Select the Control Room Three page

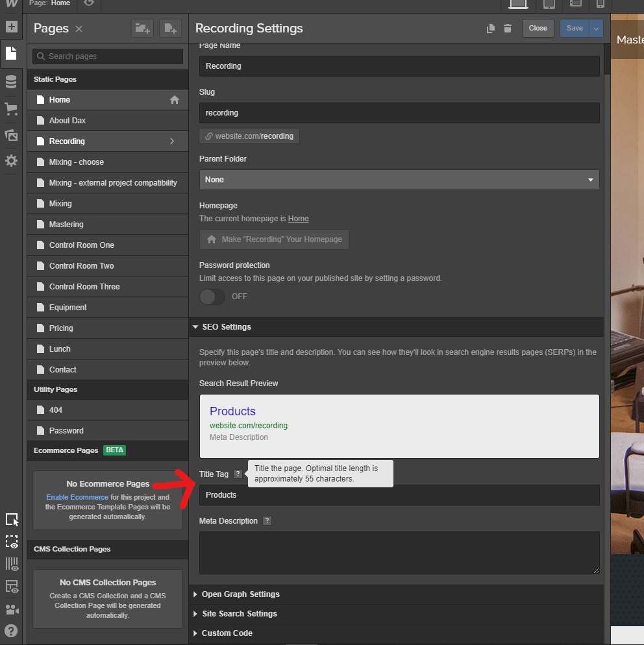pos(108,287)
